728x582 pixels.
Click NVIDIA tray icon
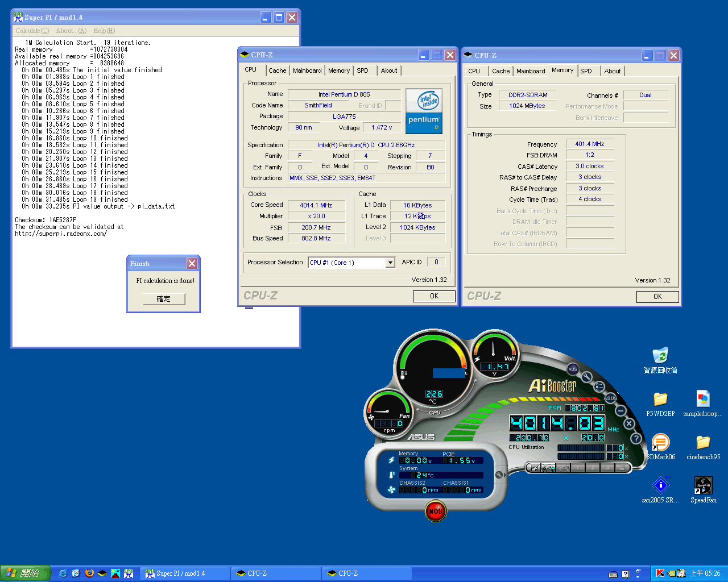[671, 573]
